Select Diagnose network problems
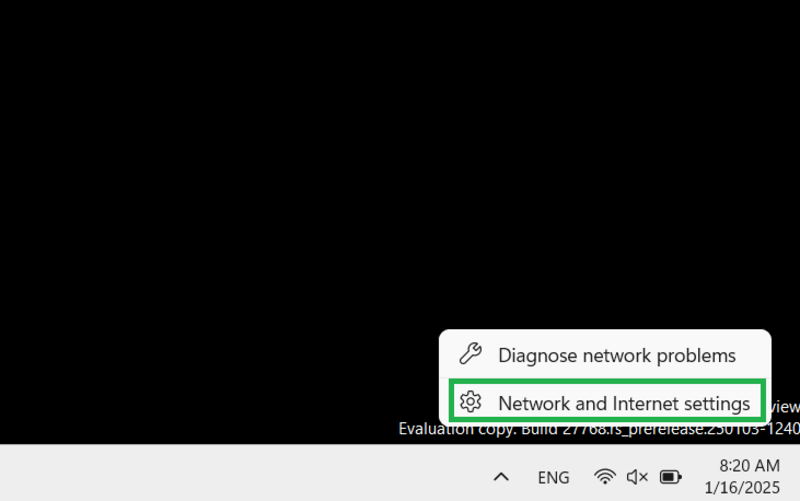 click(x=605, y=355)
